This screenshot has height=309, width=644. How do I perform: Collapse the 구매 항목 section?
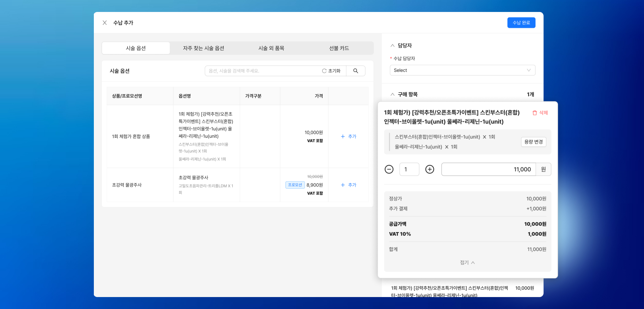tap(393, 94)
